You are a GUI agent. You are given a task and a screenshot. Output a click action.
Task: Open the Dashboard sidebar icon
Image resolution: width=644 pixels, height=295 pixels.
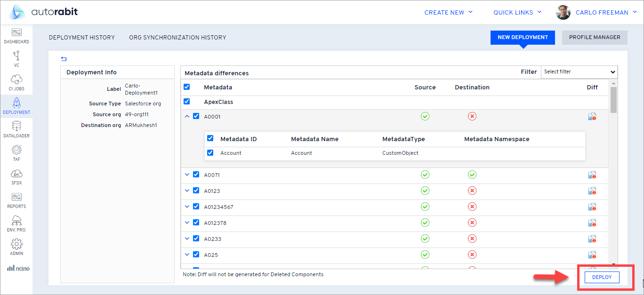click(16, 33)
